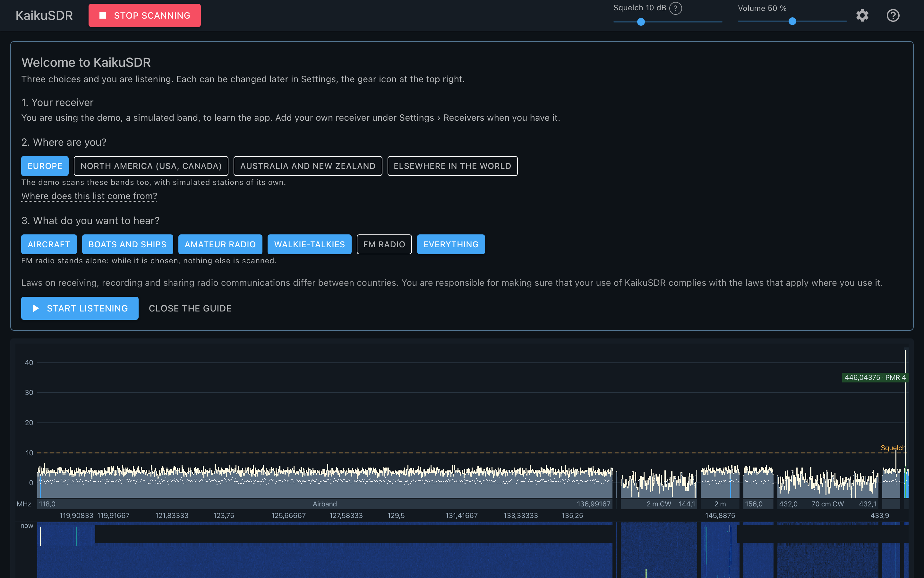This screenshot has height=578, width=924.
Task: Pick Australia and New Zealand region
Action: click(308, 166)
